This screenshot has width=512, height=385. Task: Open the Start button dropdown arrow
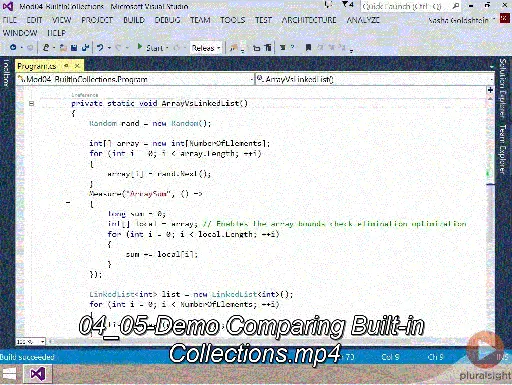[167, 48]
